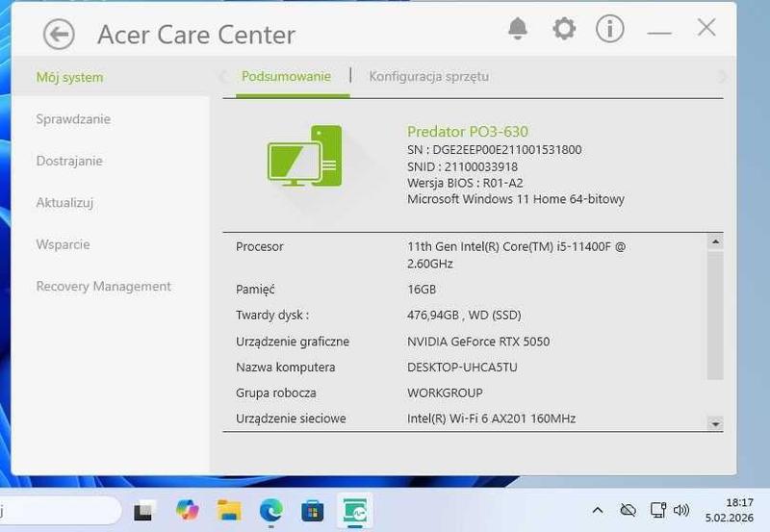Open the network tray icon
The image size is (770, 532).
(x=658, y=511)
